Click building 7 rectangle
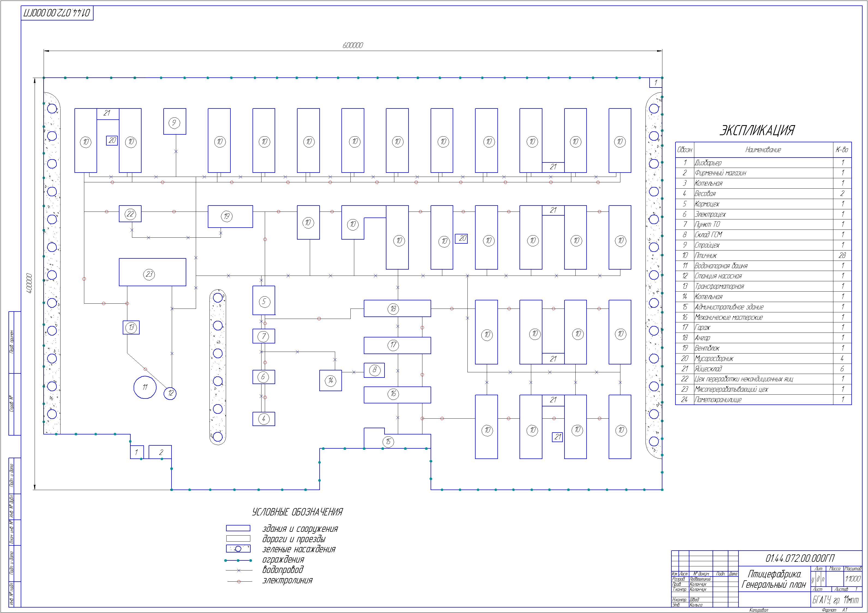This screenshot has height=613, width=868. pos(264,336)
